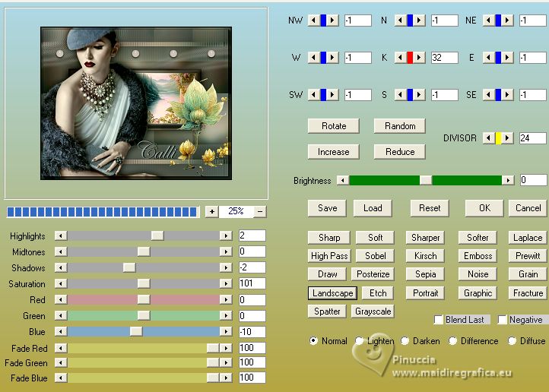The image size is (549, 392).
Task: Click the Brightness value field
Action: pyautogui.click(x=533, y=180)
